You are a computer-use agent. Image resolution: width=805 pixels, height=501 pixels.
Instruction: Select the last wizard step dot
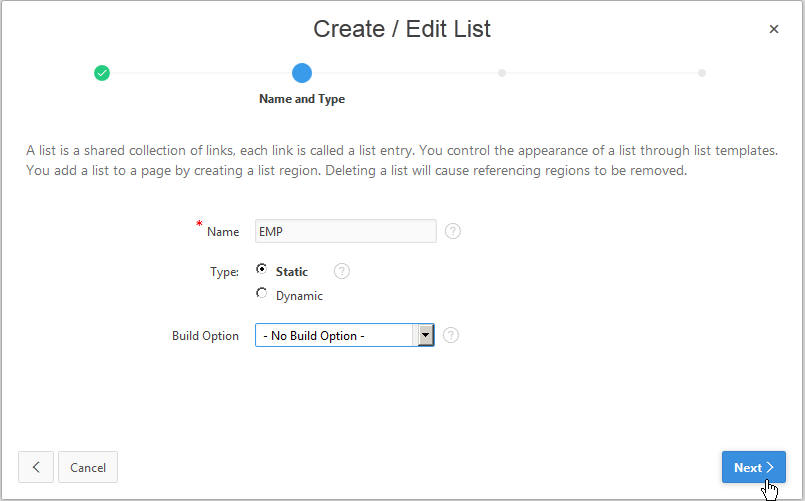tap(702, 72)
